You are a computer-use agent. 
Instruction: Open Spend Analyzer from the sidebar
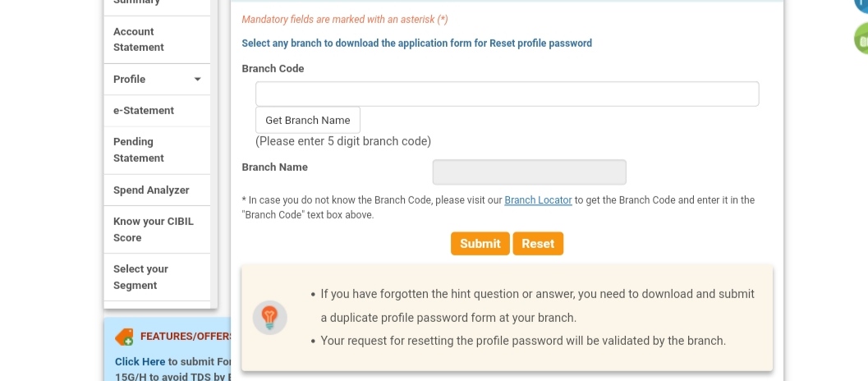coord(151,190)
